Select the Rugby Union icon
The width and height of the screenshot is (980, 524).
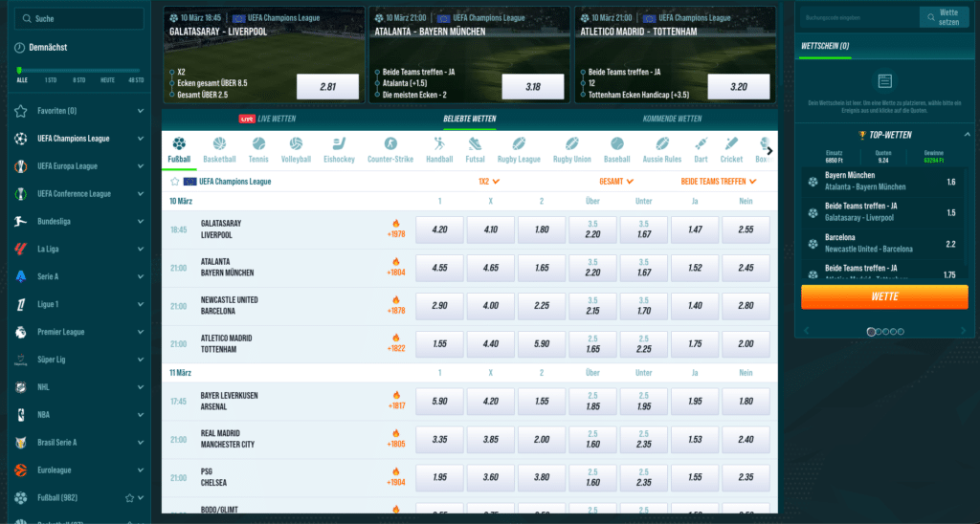[572, 144]
